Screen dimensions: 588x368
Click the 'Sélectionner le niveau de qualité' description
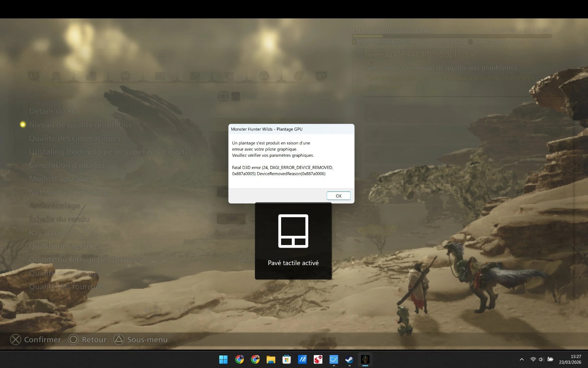[442, 68]
